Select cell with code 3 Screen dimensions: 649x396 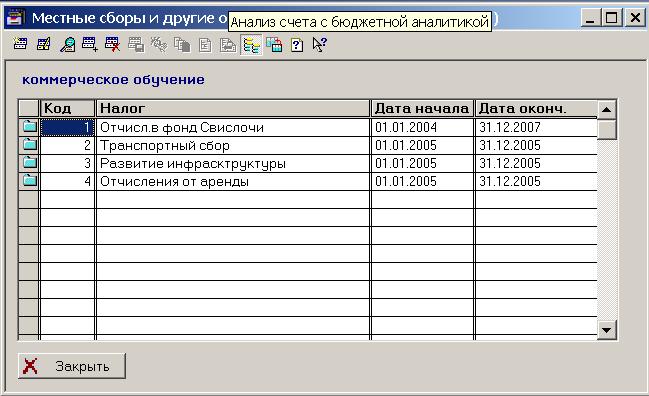pyautogui.click(x=67, y=163)
